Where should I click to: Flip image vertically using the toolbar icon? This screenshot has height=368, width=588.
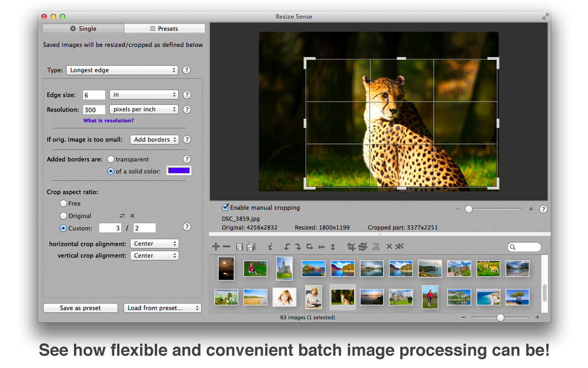point(333,247)
